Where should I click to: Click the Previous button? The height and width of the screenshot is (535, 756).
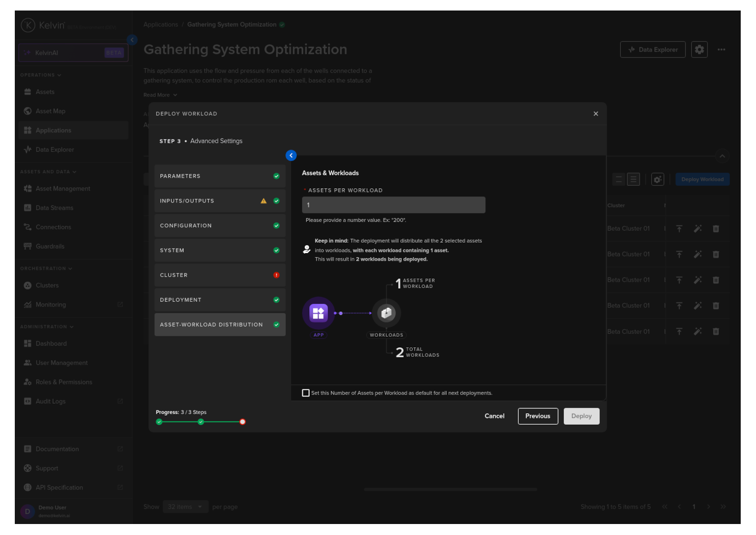click(x=537, y=416)
